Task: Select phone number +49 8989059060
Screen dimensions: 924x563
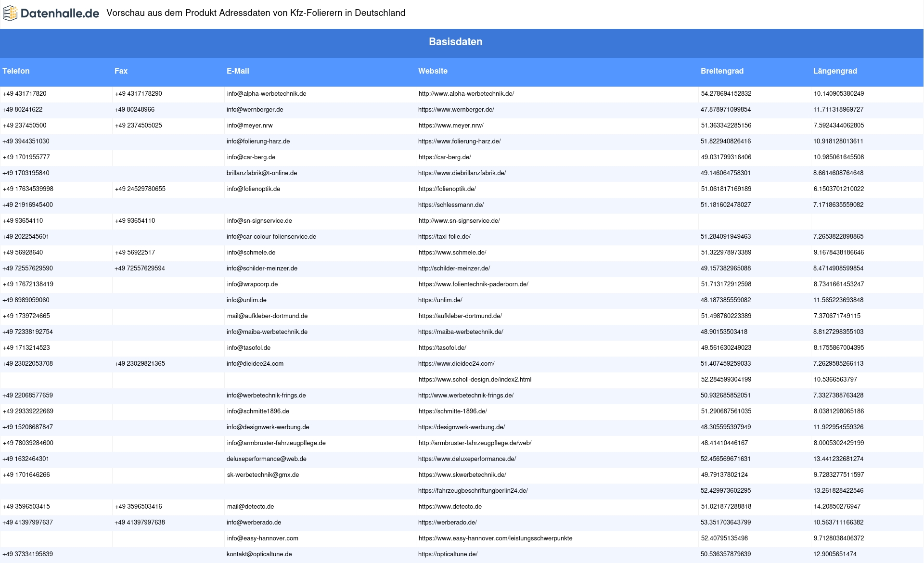Action: (26, 300)
